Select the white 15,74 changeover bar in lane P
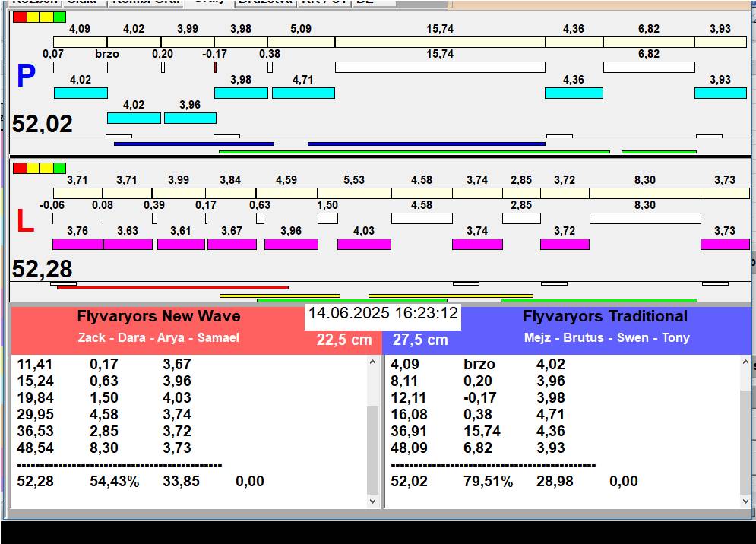This screenshot has height=544, width=756. tap(440, 67)
